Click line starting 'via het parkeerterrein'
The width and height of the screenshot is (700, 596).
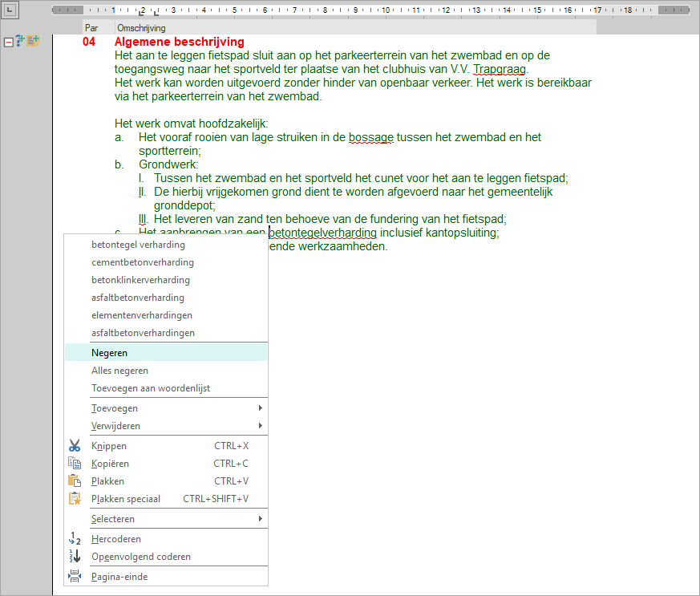(218, 96)
